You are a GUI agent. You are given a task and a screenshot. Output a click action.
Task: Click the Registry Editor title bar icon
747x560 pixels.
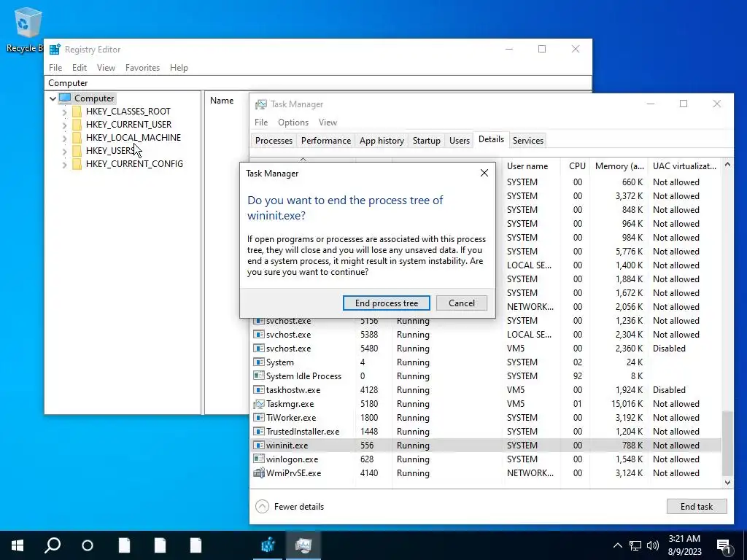coord(55,49)
